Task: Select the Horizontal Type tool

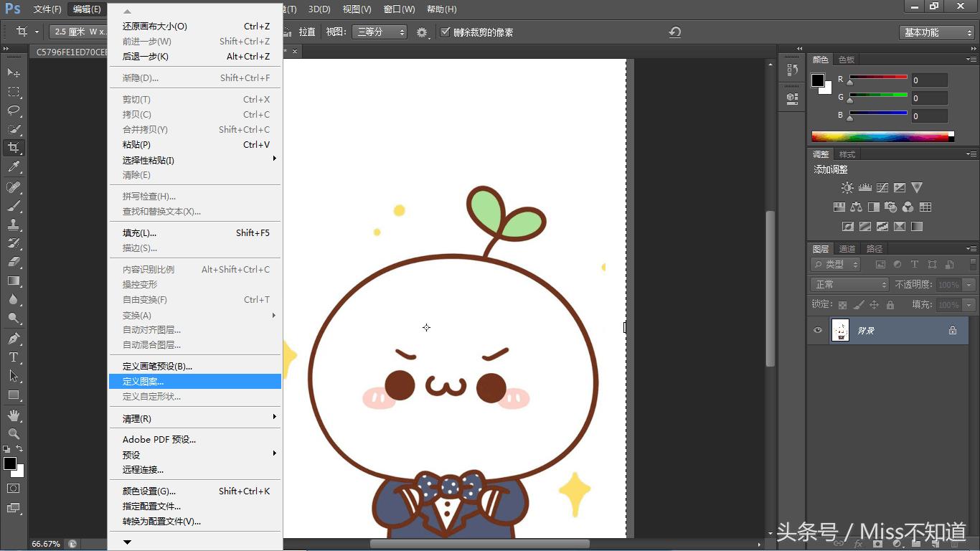Action: coord(14,357)
